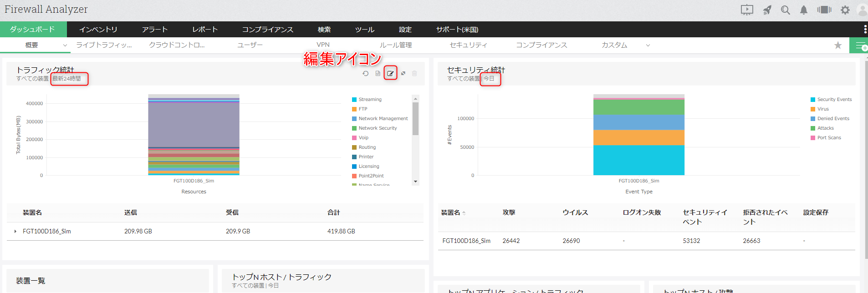This screenshot has width=868, height=293.
Task: Click security events count 53132
Action: (691, 241)
